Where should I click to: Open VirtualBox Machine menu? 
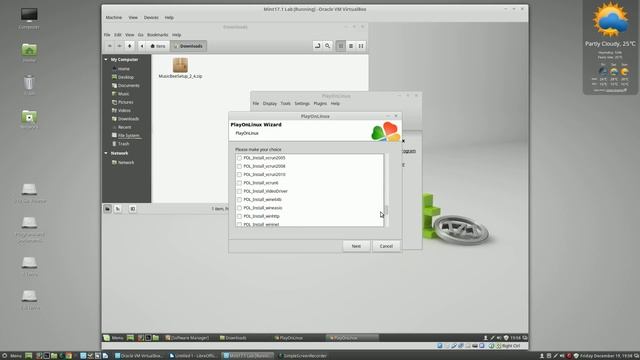114,18
